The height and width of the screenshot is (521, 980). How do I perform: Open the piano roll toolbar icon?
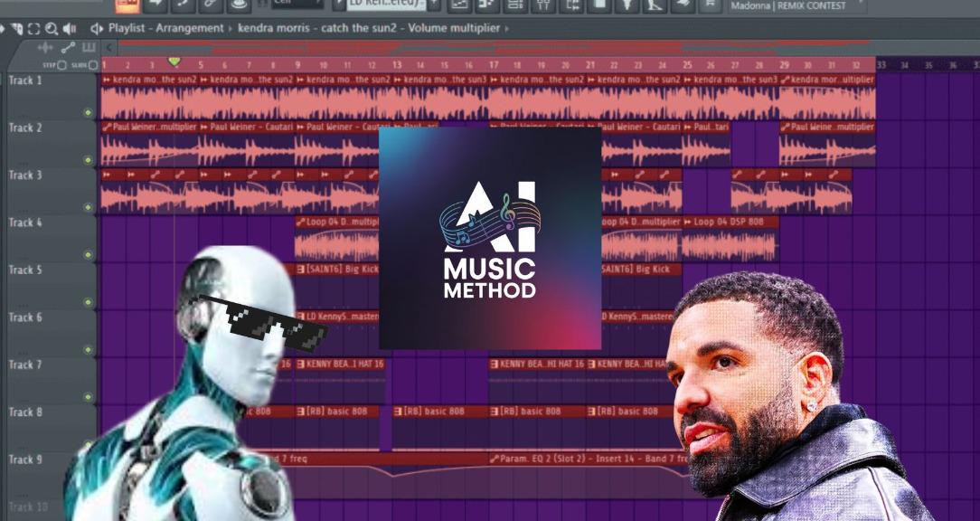[x=487, y=5]
